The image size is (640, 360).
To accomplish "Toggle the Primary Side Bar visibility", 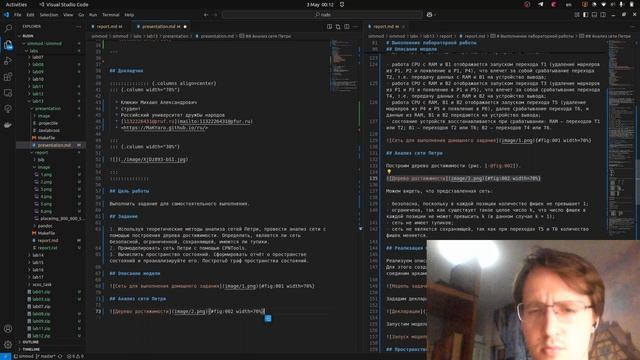I will [585, 15].
